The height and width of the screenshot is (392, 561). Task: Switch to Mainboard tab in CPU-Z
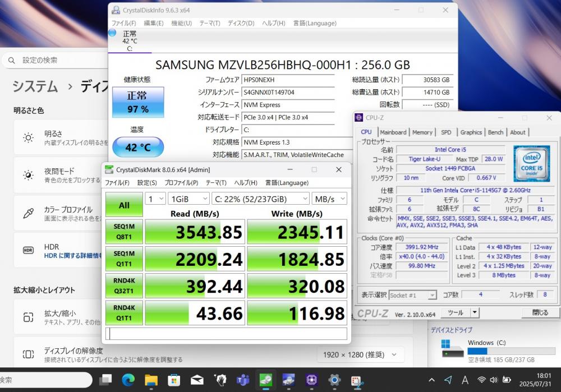393,132
